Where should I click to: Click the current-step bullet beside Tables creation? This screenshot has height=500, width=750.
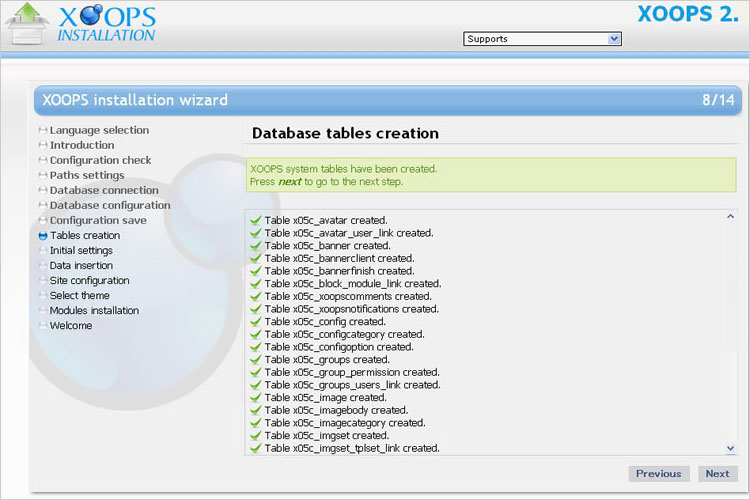[42, 236]
